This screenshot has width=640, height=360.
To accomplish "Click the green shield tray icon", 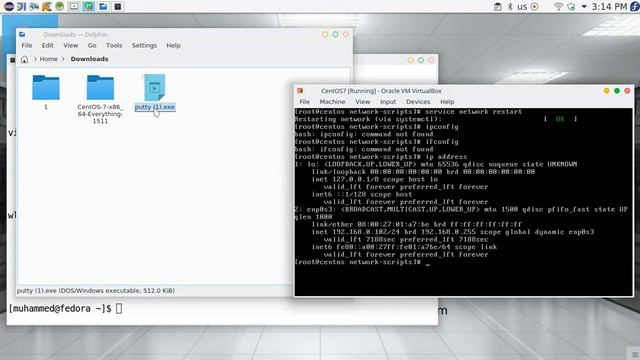I will (x=571, y=7).
